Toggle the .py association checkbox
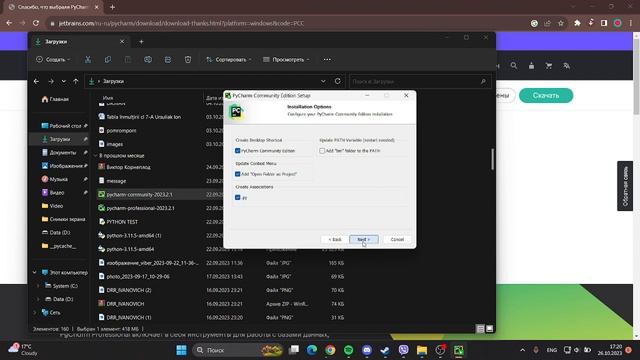Image resolution: width=640 pixels, height=360 pixels. [x=238, y=198]
